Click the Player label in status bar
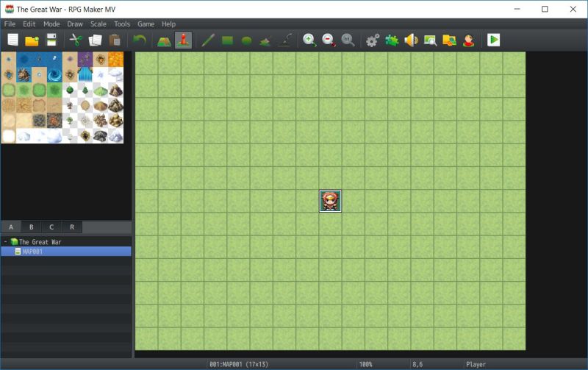The width and height of the screenshot is (588, 370). pos(476,364)
